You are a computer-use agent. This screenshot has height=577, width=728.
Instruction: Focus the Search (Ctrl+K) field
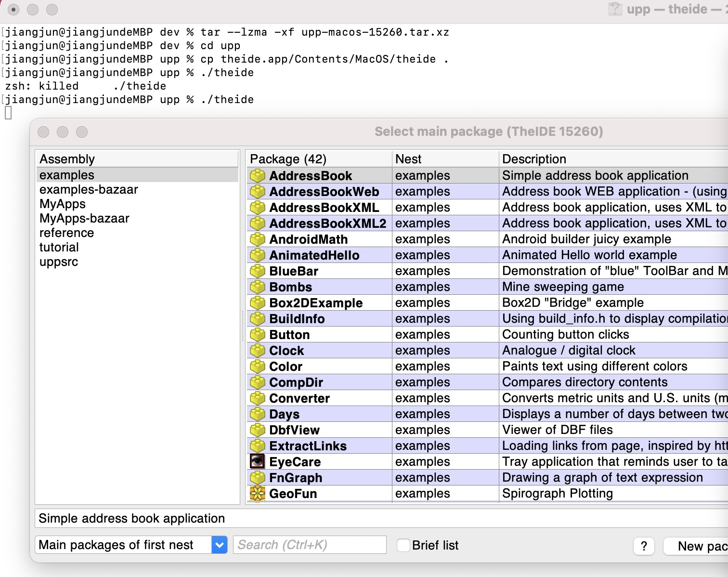[309, 545]
